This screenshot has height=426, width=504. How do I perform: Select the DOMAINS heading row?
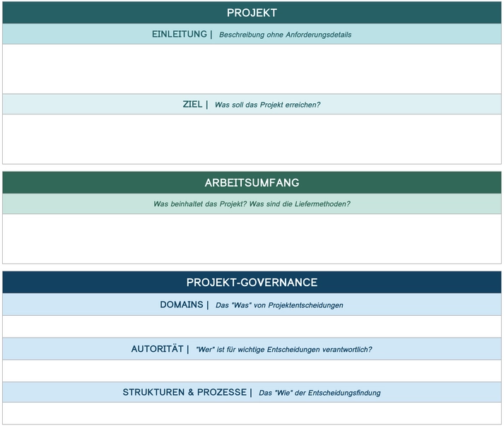252,304
